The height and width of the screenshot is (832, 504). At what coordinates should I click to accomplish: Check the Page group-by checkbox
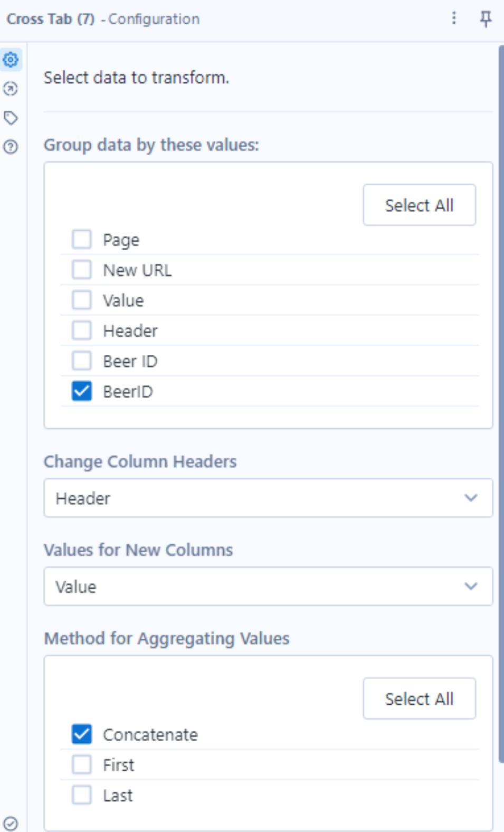pyautogui.click(x=82, y=240)
